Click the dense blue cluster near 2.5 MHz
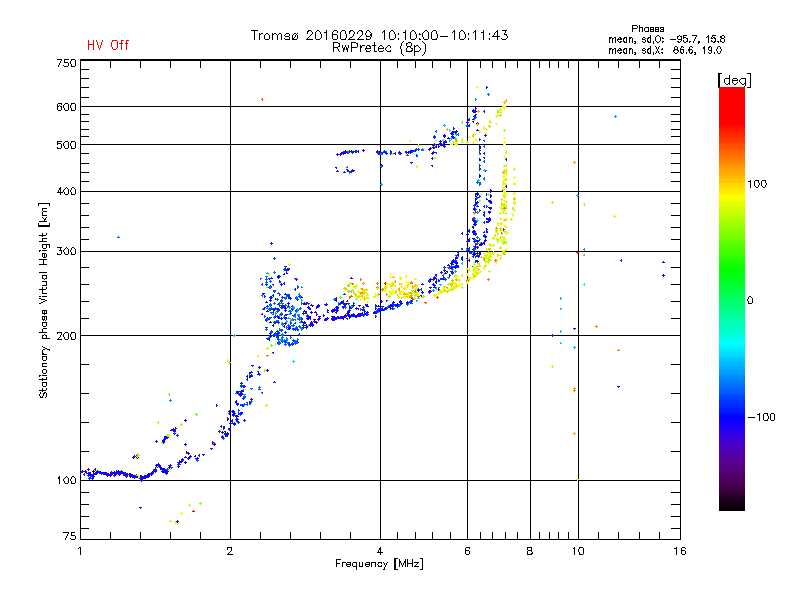Screen dimensions: 800x600 point(283,311)
